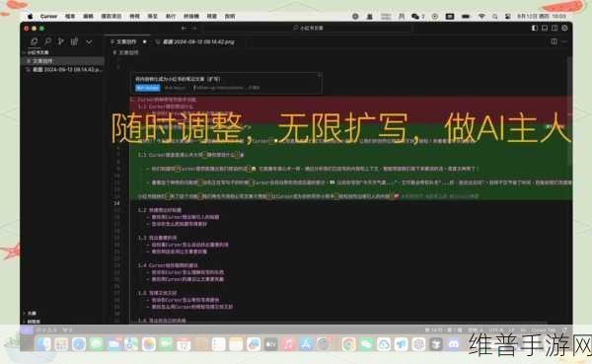Viewport: 592px width, 364px height.
Task: Click the blue Accept button in prompt
Action: [x=148, y=88]
